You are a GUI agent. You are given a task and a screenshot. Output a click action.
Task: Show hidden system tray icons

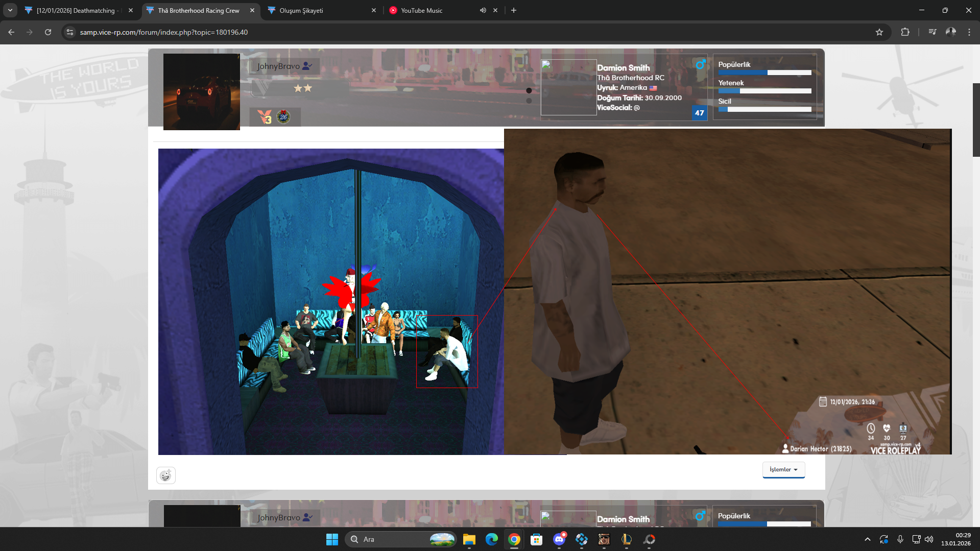(867, 539)
